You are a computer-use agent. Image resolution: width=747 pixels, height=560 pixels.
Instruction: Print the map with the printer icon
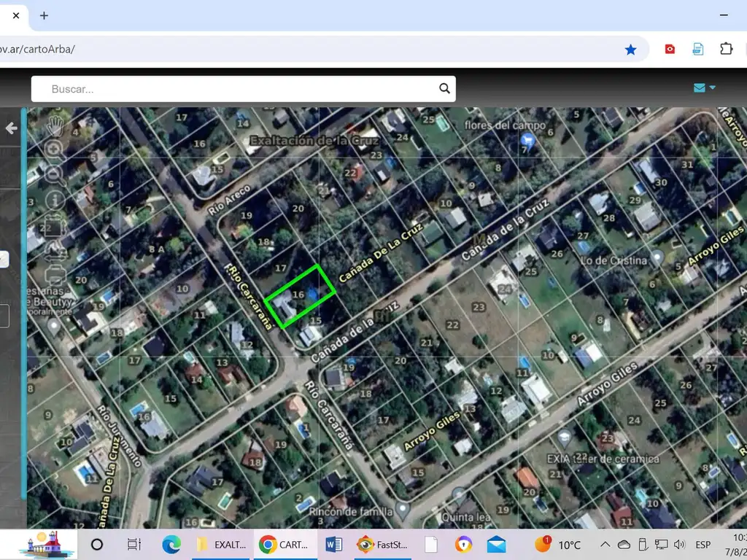(55, 275)
